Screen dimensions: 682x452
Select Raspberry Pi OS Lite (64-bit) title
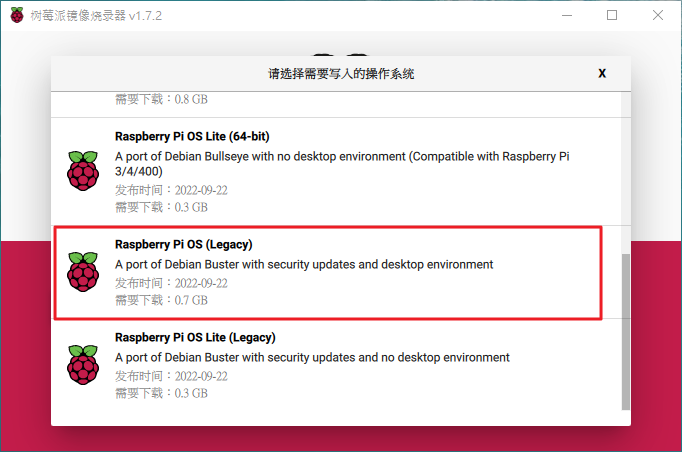[x=192, y=136]
